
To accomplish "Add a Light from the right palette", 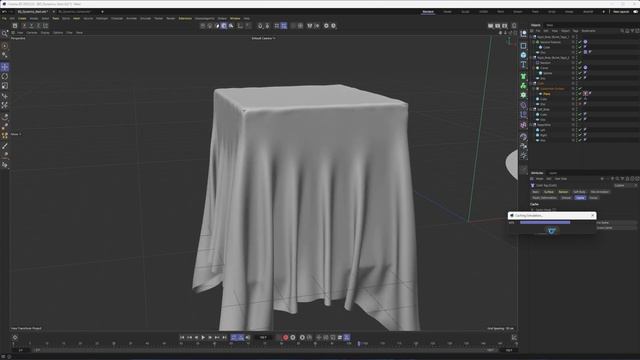I will point(523,156).
